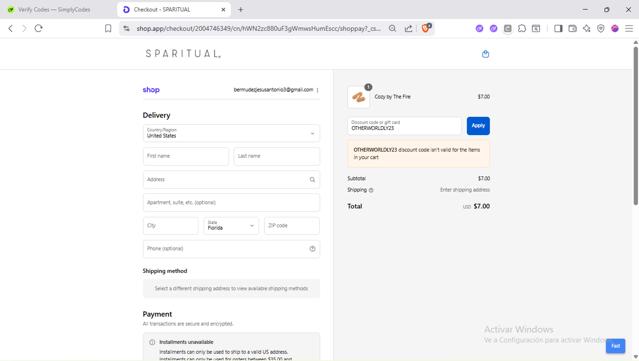
Task: Click phone field help icon
Action: tap(313, 249)
